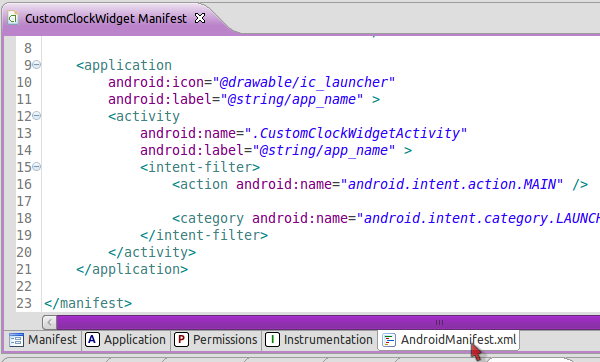The height and width of the screenshot is (362, 600).
Task: Click line number 22 in the gutter
Action: pos(24,286)
